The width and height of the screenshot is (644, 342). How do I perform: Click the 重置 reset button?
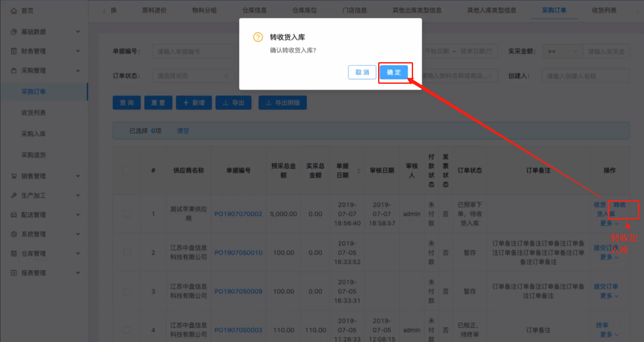click(158, 103)
